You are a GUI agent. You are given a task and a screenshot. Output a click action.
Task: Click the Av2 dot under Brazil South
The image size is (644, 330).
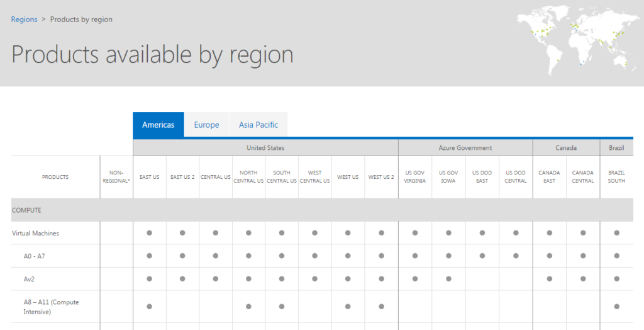click(x=616, y=279)
